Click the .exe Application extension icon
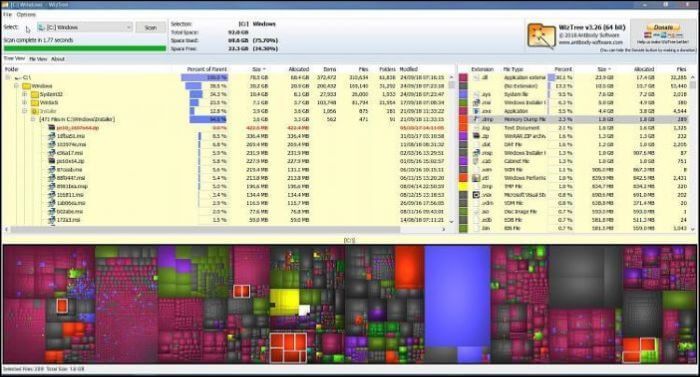 click(x=476, y=111)
